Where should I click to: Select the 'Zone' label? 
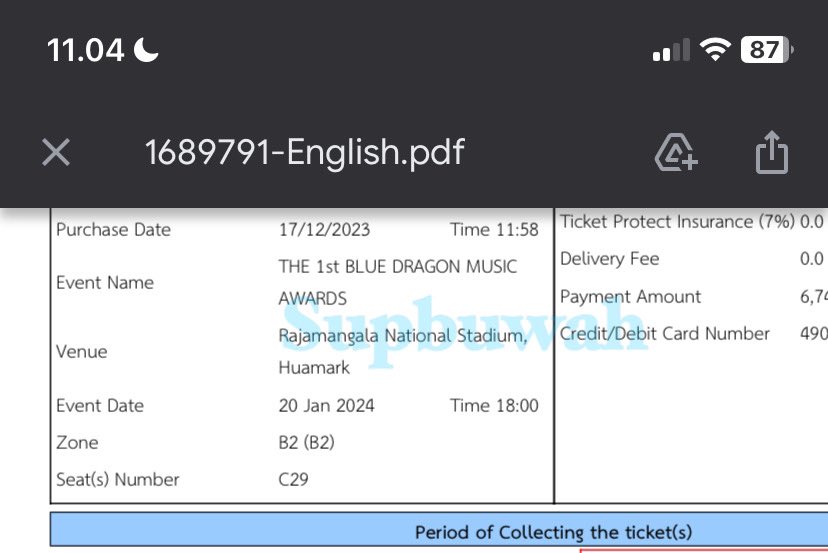[x=77, y=443]
